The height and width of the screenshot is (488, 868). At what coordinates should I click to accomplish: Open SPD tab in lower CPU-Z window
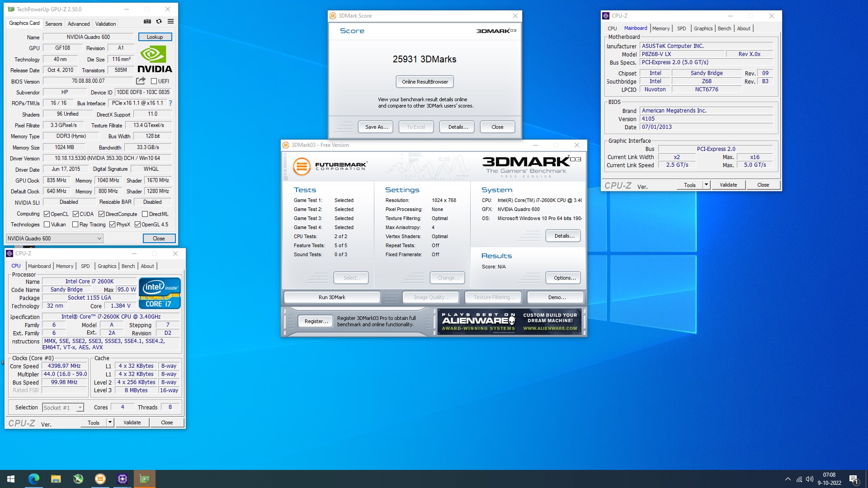click(85, 266)
